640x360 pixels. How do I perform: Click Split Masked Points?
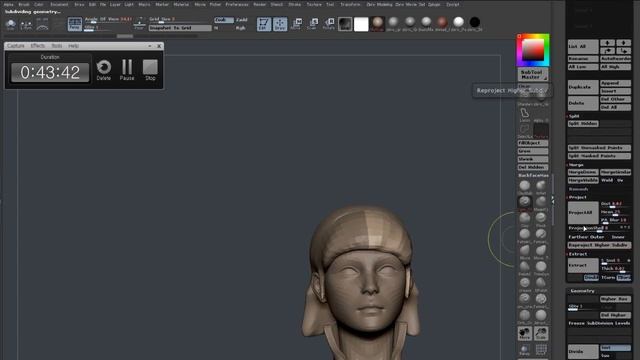point(599,156)
